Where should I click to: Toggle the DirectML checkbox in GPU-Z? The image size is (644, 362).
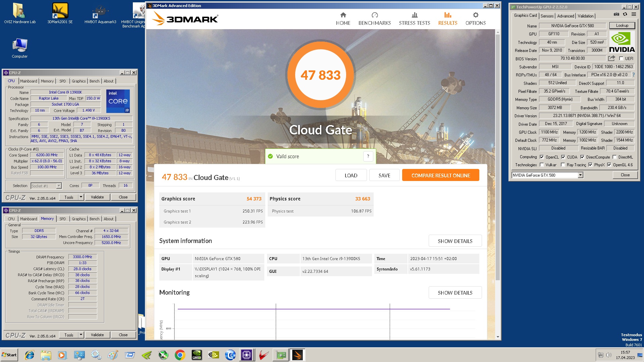point(614,157)
